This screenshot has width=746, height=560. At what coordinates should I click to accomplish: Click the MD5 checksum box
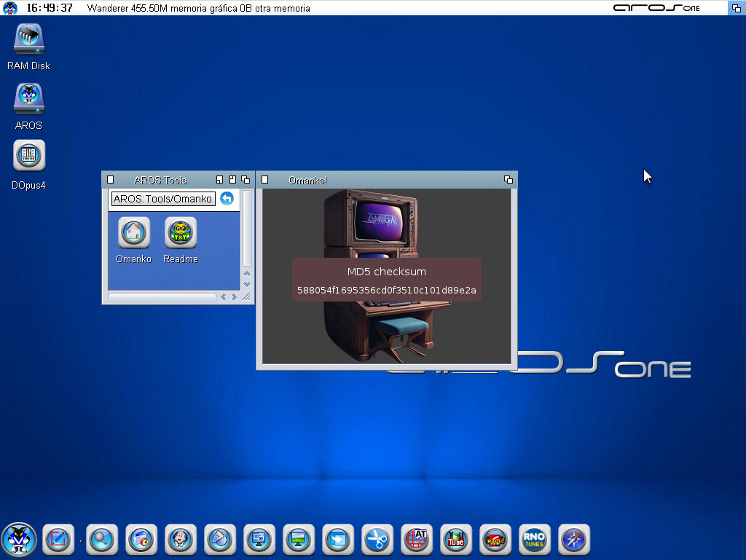(x=387, y=280)
